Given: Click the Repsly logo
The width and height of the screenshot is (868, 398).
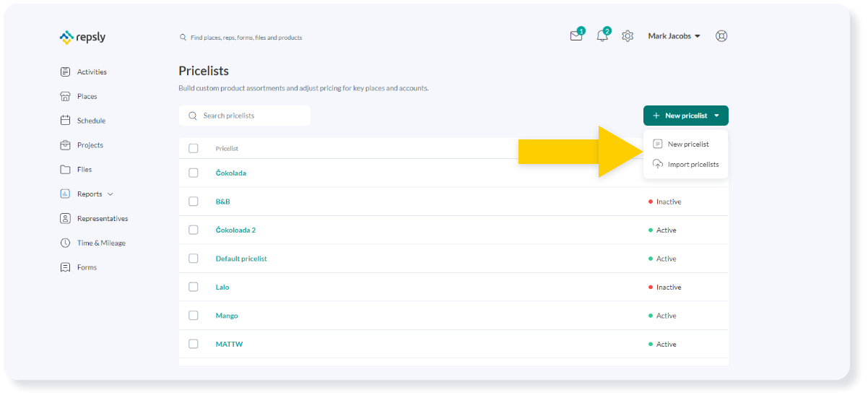Looking at the screenshot, I should point(82,37).
